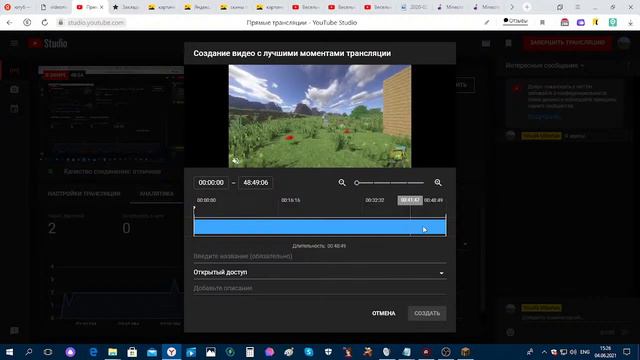Open OBS Studio from the taskbar
Image resolution: width=640 pixels, height=360 pixels.
point(446,352)
